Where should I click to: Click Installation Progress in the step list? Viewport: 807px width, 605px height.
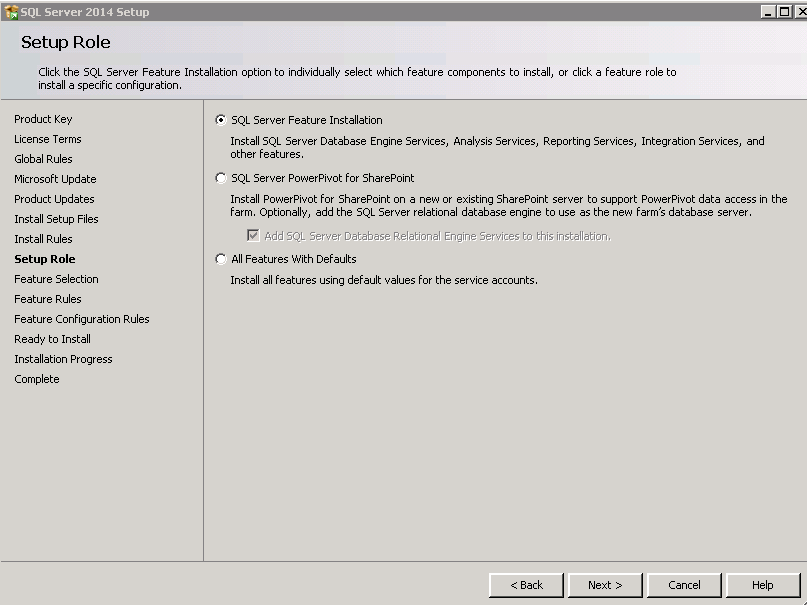coord(63,359)
